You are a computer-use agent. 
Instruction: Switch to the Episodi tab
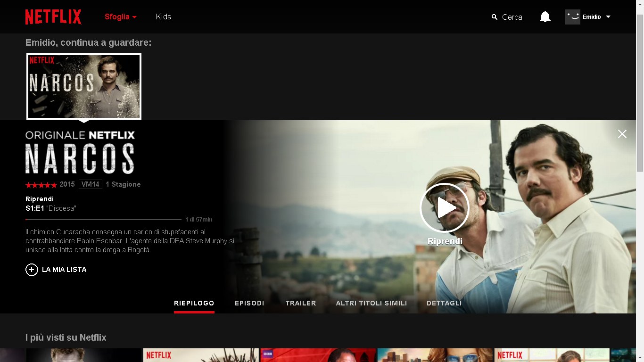pos(249,303)
